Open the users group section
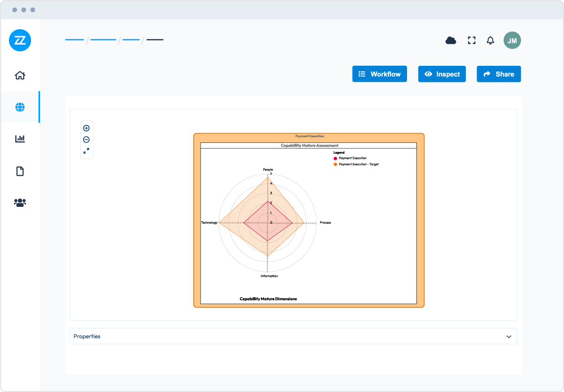The width and height of the screenshot is (564, 392). click(20, 203)
